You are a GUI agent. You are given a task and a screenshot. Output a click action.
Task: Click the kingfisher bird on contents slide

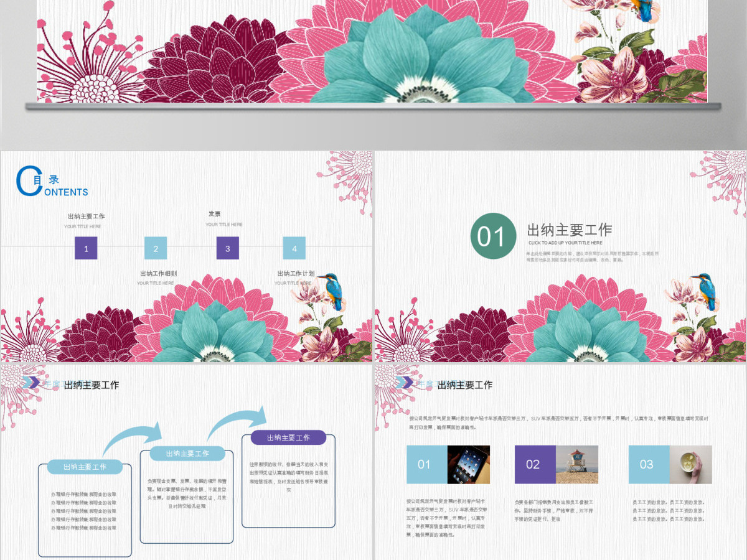(332, 292)
